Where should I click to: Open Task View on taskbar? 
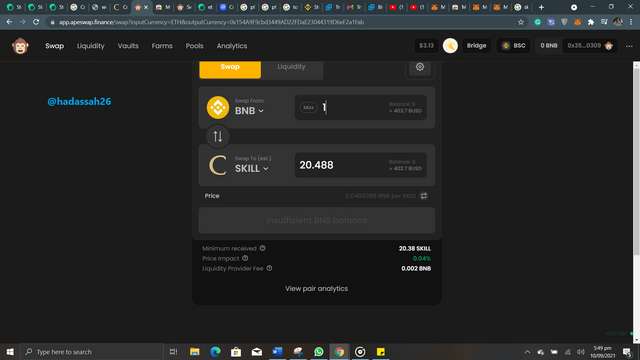173,351
